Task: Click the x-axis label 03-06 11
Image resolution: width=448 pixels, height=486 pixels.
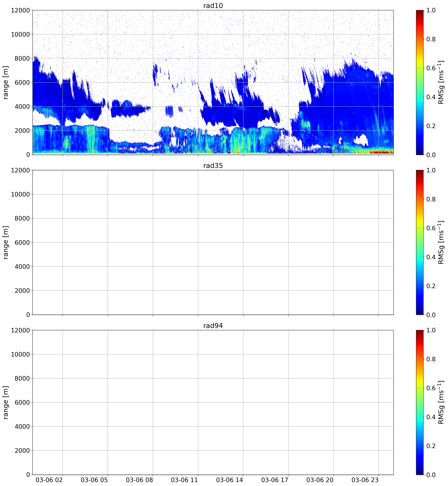Action: point(185,480)
